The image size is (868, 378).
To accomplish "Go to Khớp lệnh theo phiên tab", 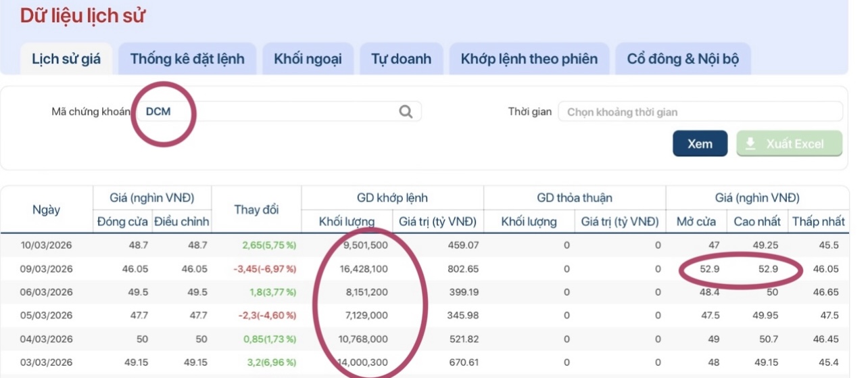I will [x=529, y=59].
